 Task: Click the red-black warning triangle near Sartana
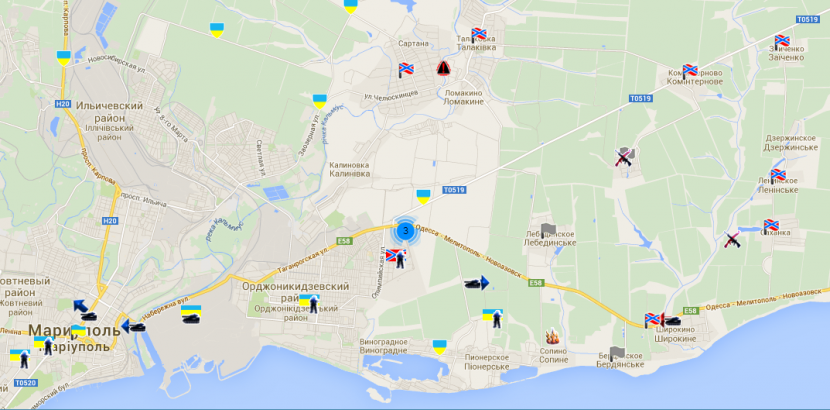pos(442,68)
